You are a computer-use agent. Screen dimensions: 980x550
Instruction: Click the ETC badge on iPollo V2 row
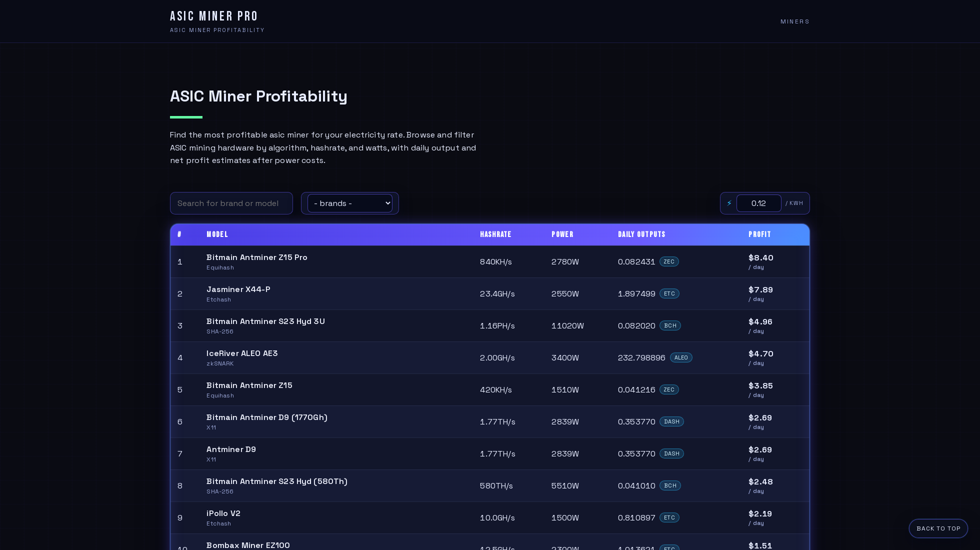669,517
